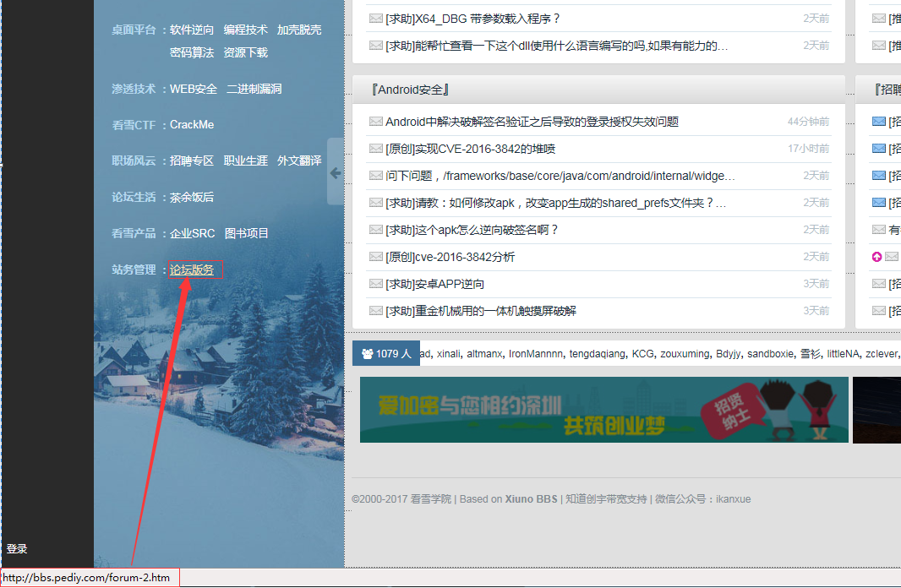Screen dimensions: 901x588
Task: Open 外文翻译 section
Action: coord(299,161)
